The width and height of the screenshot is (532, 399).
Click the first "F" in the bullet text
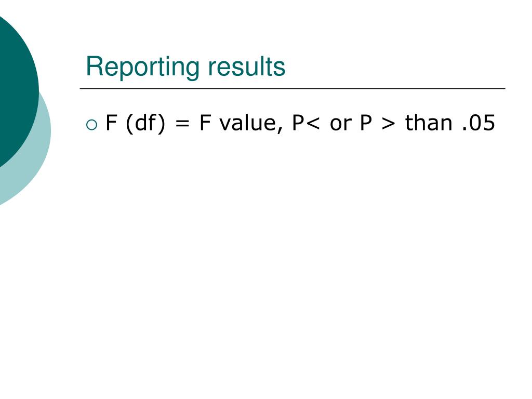(111, 123)
